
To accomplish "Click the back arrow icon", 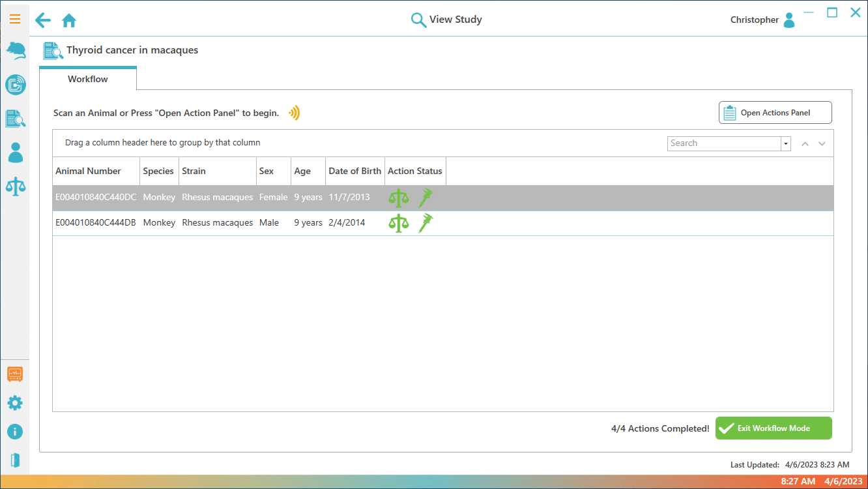I will 43,20.
